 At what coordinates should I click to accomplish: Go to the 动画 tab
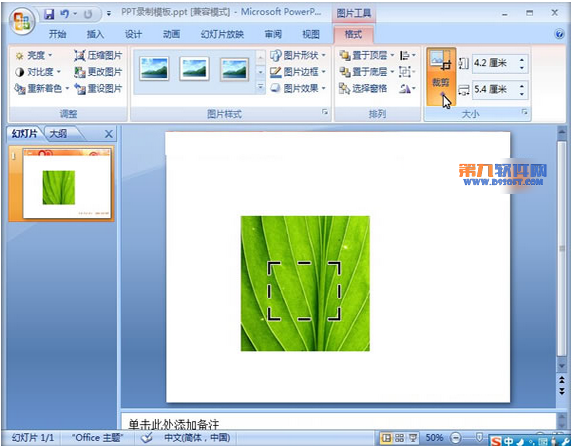coord(171,34)
